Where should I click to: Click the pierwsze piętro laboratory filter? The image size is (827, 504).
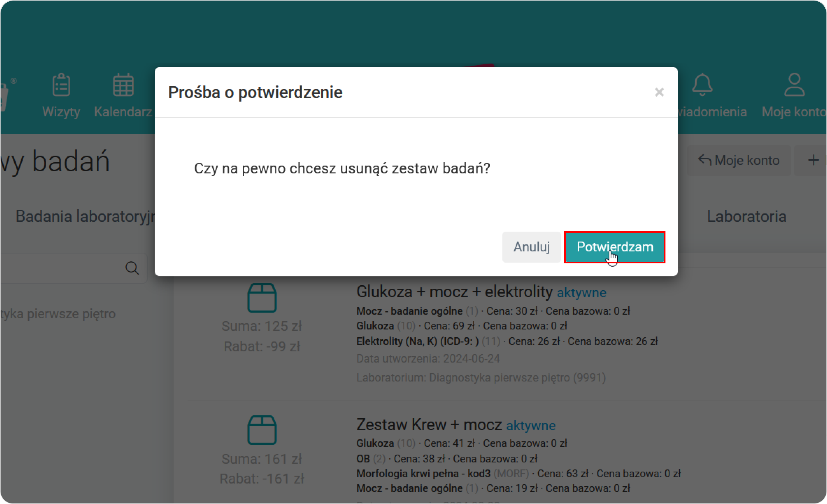click(x=58, y=314)
